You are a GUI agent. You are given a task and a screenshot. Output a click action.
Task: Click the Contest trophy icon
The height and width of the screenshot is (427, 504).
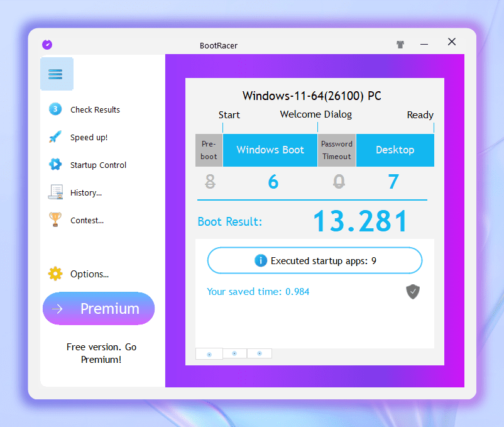pyautogui.click(x=55, y=219)
